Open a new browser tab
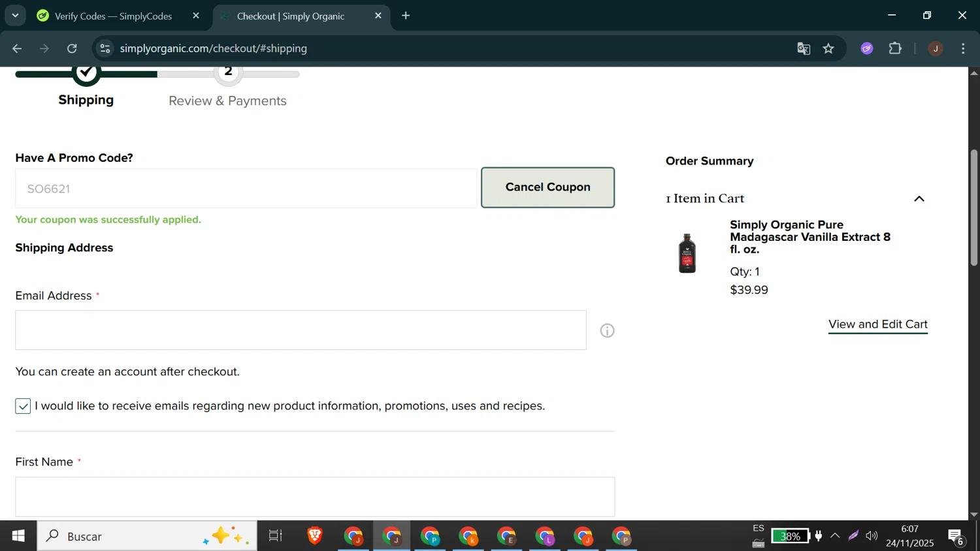 pos(406,16)
